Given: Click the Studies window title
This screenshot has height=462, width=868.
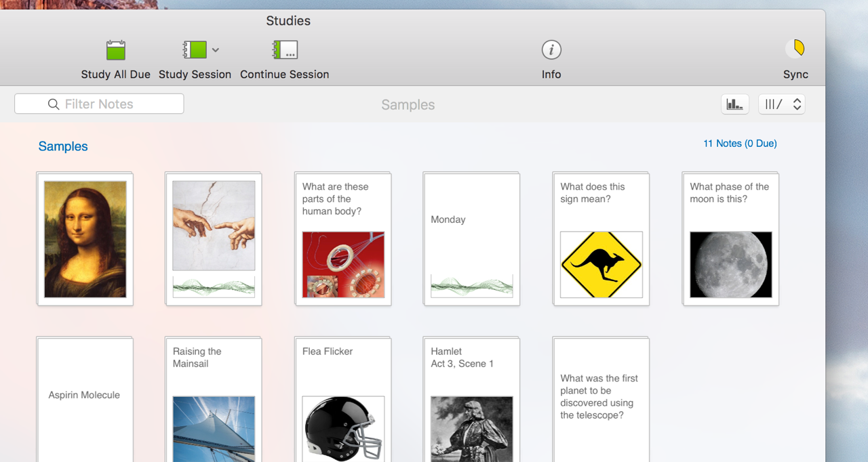Looking at the screenshot, I should (288, 21).
